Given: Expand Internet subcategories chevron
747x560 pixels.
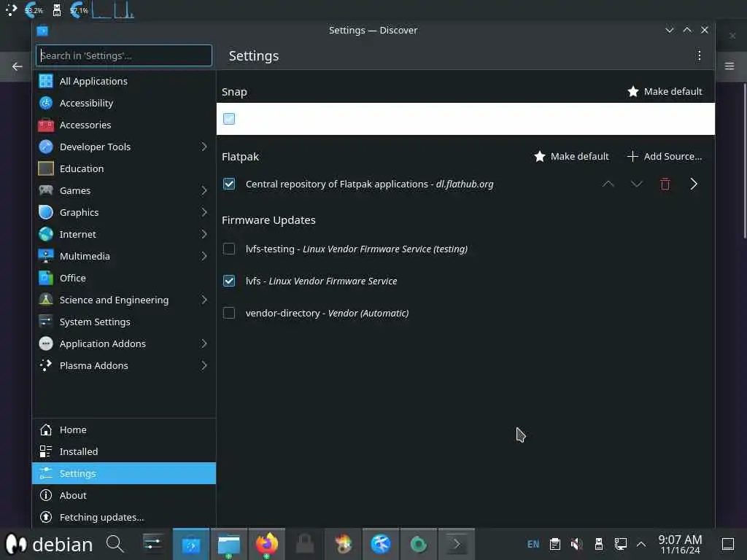Looking at the screenshot, I should [204, 234].
